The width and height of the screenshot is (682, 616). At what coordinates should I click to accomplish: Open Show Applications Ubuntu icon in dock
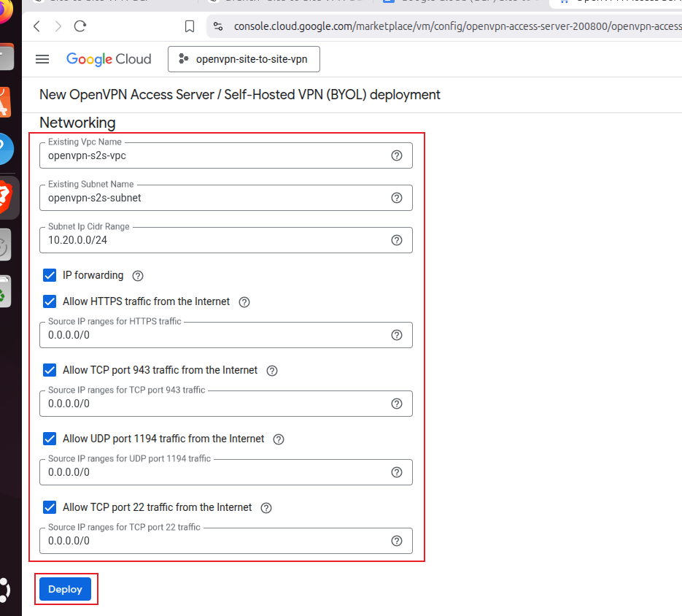tap(4, 590)
